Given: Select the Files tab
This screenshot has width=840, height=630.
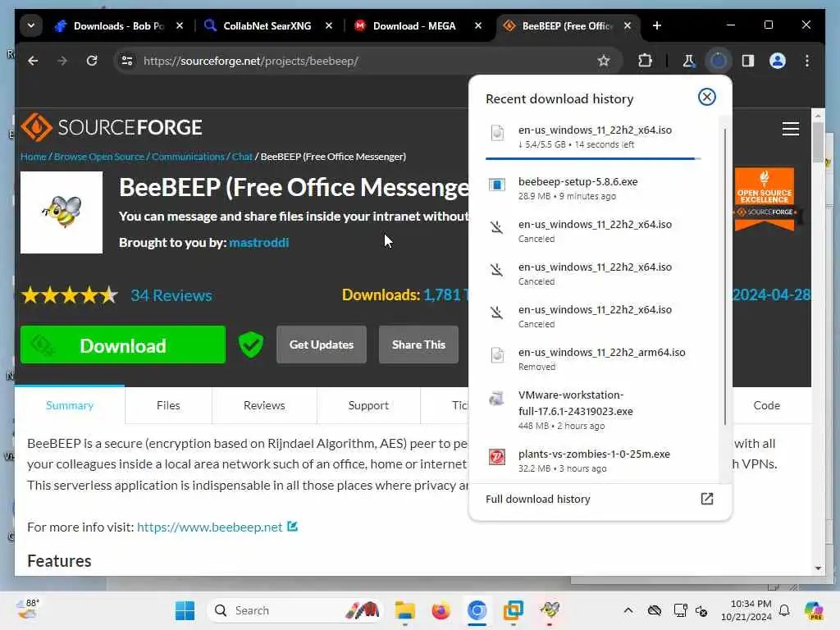Looking at the screenshot, I should [168, 405].
